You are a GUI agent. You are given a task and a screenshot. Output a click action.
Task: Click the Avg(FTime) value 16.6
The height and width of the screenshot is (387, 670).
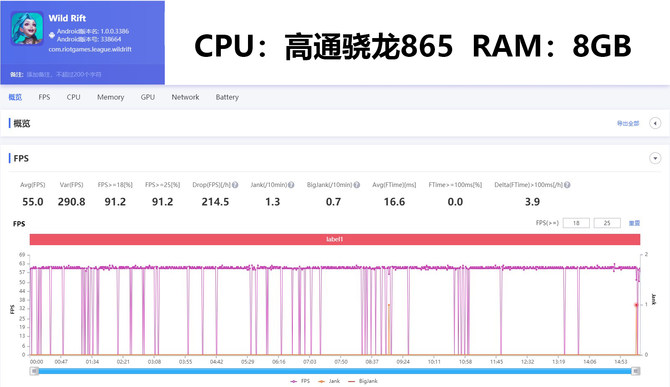click(x=394, y=202)
